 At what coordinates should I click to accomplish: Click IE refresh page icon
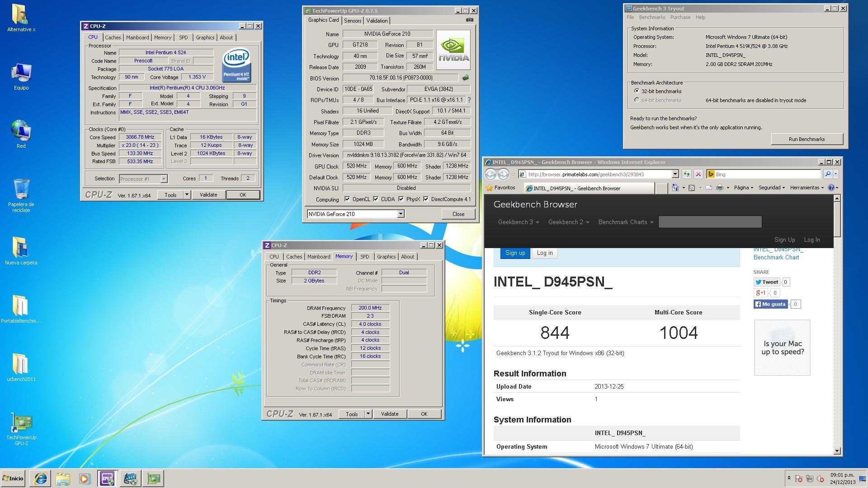(687, 174)
